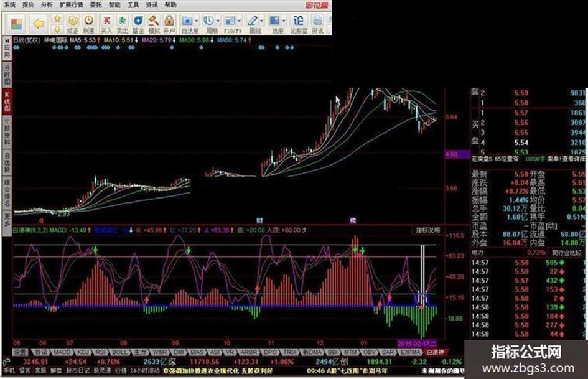
Task: Switch to 分时图 sidebar tab
Action: 7,75
